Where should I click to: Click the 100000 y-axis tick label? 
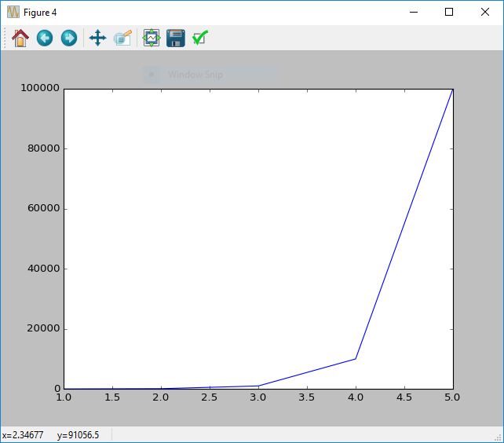click(x=40, y=89)
